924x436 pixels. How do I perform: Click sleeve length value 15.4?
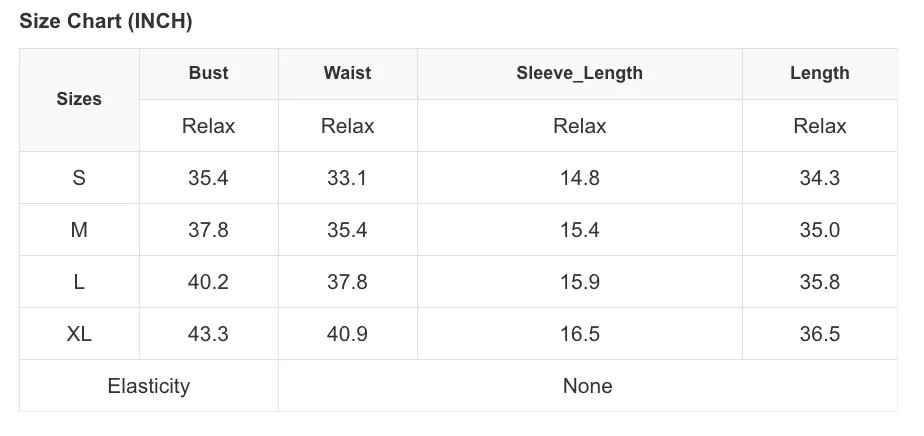tap(580, 230)
